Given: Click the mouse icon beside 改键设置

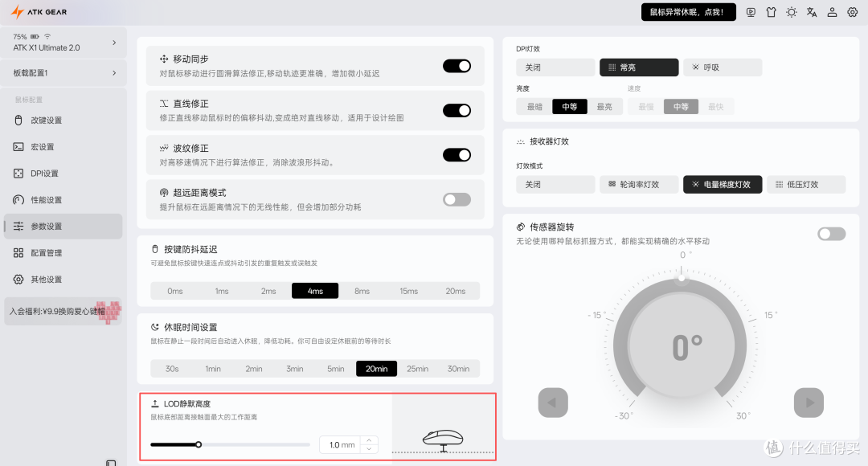Looking at the screenshot, I should point(18,120).
